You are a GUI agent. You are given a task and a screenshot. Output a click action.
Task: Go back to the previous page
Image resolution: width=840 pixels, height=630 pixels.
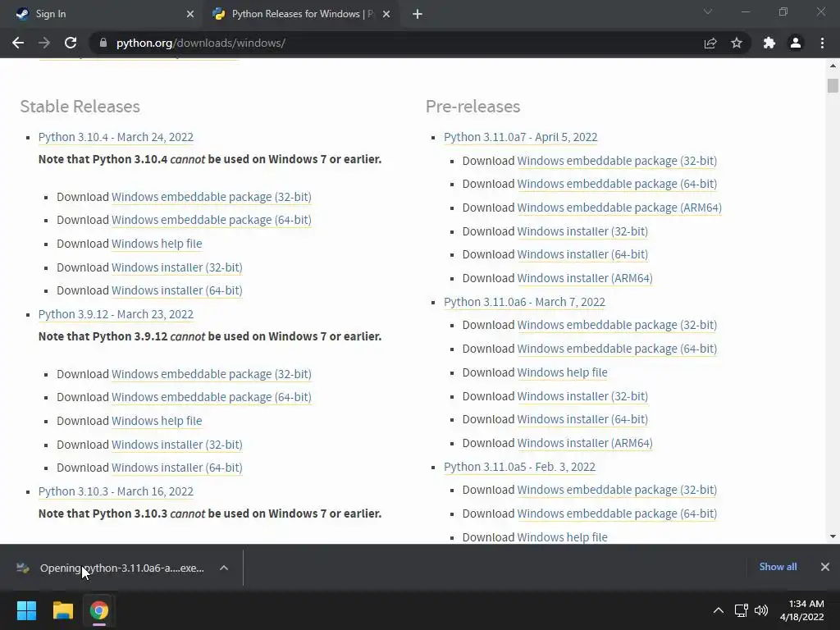(x=18, y=43)
